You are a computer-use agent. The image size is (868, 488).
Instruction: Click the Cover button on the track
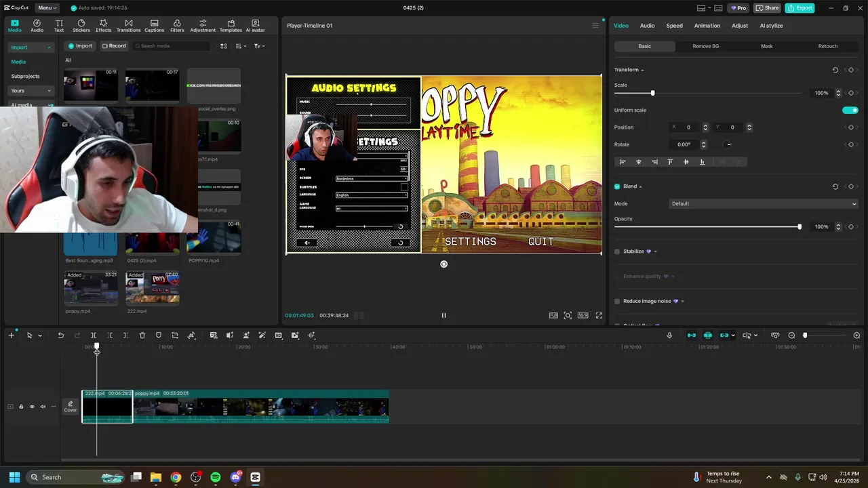[x=71, y=407]
